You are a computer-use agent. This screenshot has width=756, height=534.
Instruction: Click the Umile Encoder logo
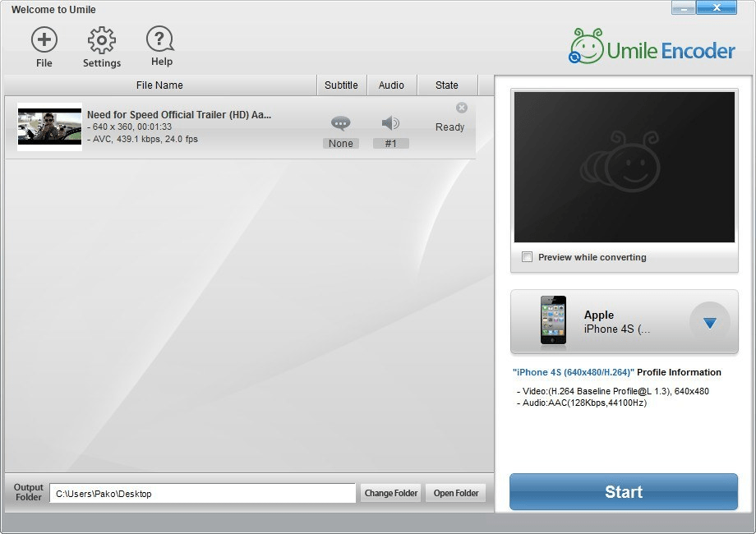coord(652,47)
